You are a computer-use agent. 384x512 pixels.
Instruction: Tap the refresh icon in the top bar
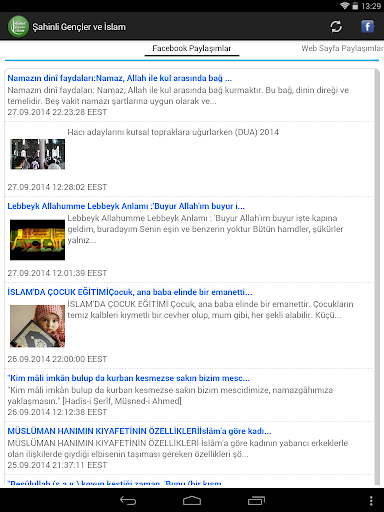336,27
